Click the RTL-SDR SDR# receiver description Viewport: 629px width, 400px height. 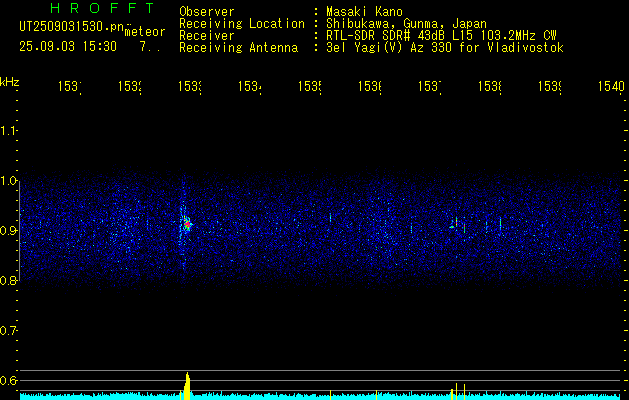click(441, 36)
